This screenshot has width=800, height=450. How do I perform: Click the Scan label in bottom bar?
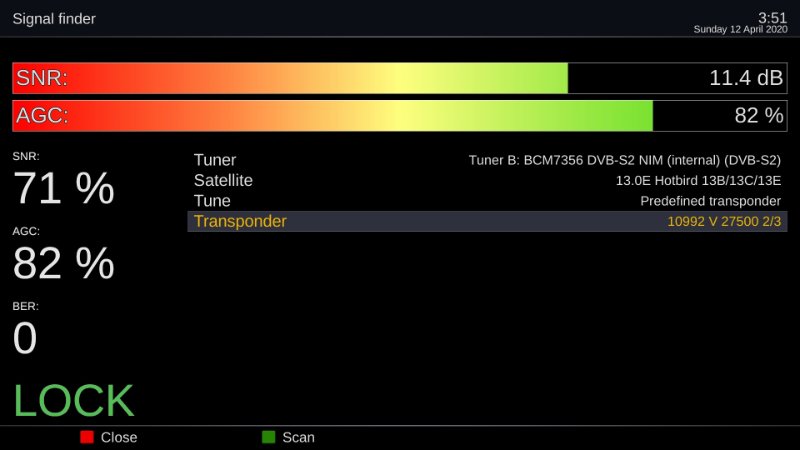click(x=298, y=437)
